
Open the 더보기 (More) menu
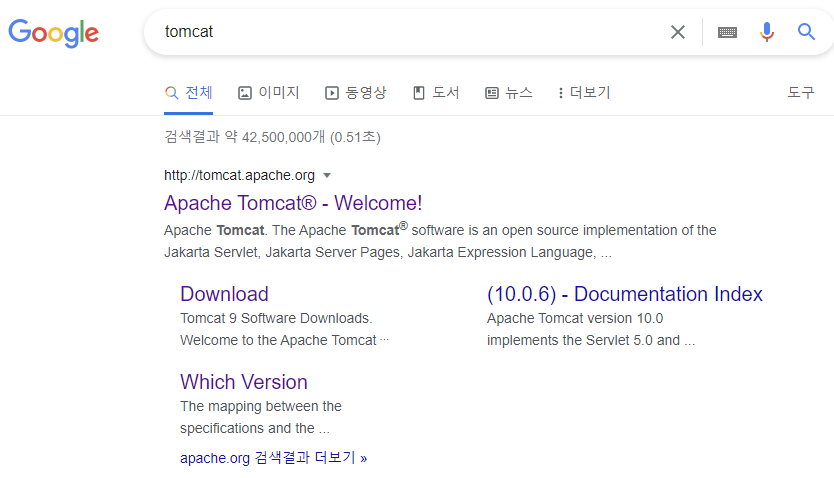[584, 93]
